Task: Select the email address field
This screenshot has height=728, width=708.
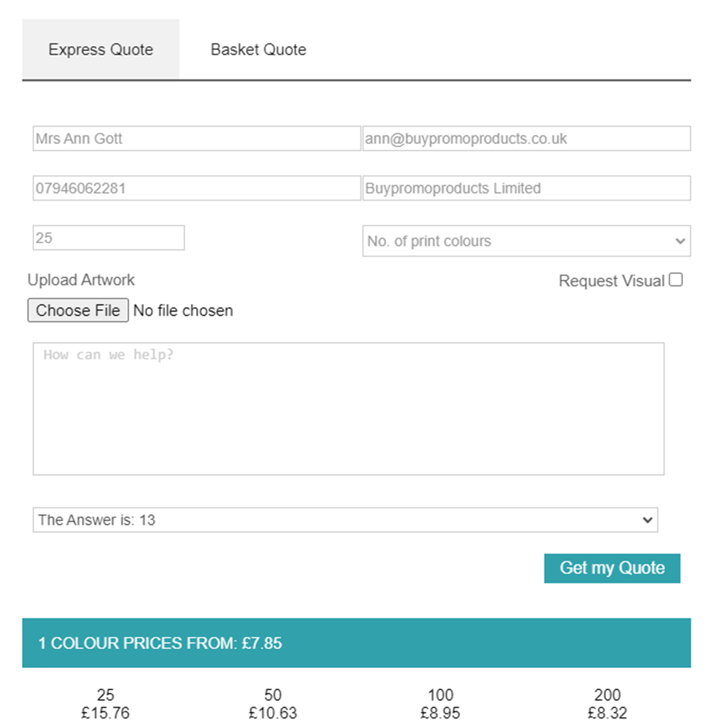Action: click(x=526, y=138)
